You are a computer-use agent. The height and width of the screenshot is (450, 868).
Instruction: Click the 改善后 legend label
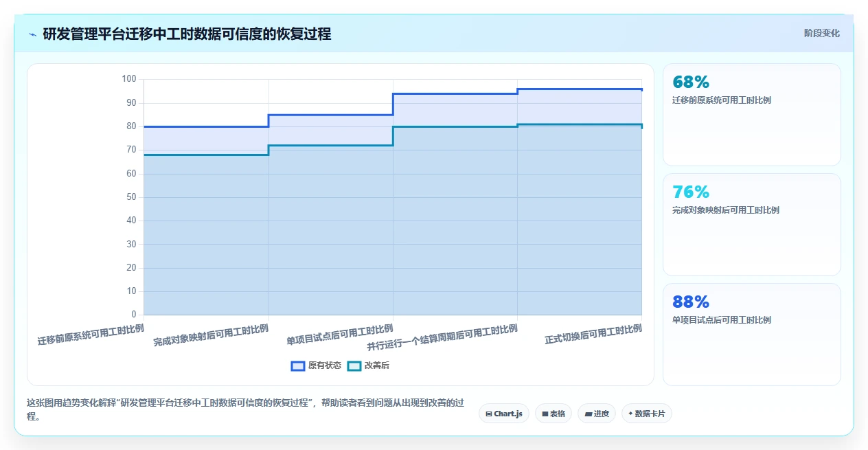point(377,365)
